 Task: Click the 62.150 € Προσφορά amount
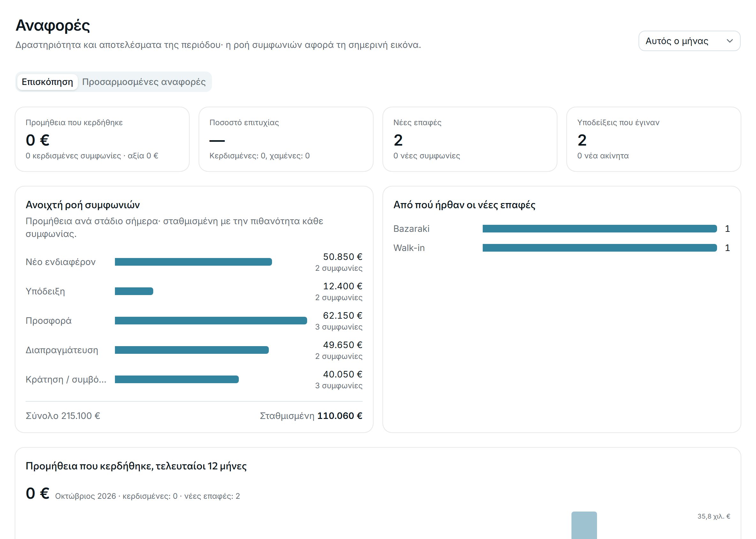click(x=343, y=315)
